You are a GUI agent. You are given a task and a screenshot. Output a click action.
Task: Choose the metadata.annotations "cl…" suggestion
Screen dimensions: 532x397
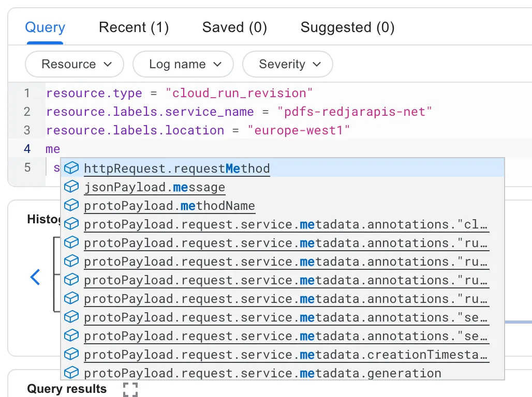(x=282, y=224)
